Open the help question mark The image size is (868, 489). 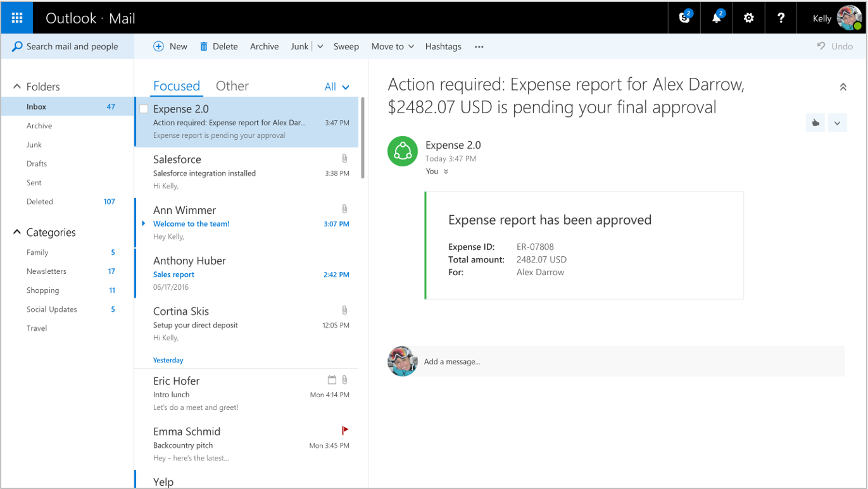point(781,18)
